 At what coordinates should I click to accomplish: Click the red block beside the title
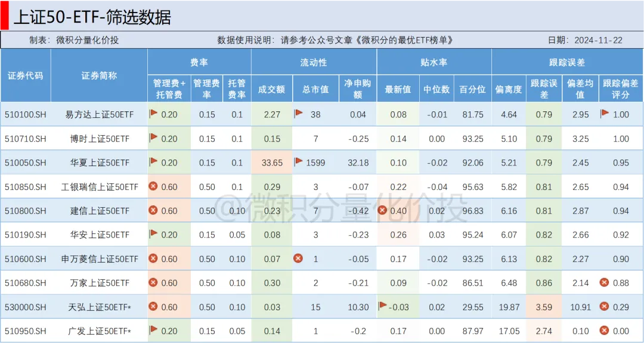click(4, 15)
